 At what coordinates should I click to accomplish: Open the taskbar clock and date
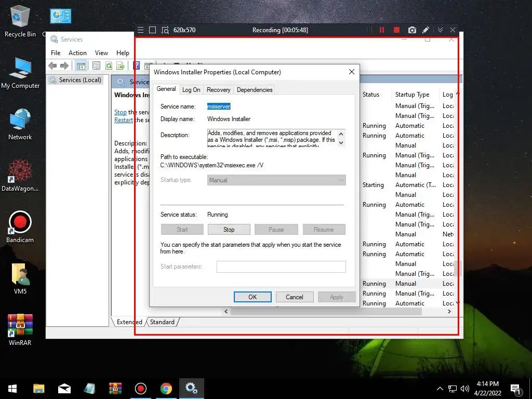point(487,389)
